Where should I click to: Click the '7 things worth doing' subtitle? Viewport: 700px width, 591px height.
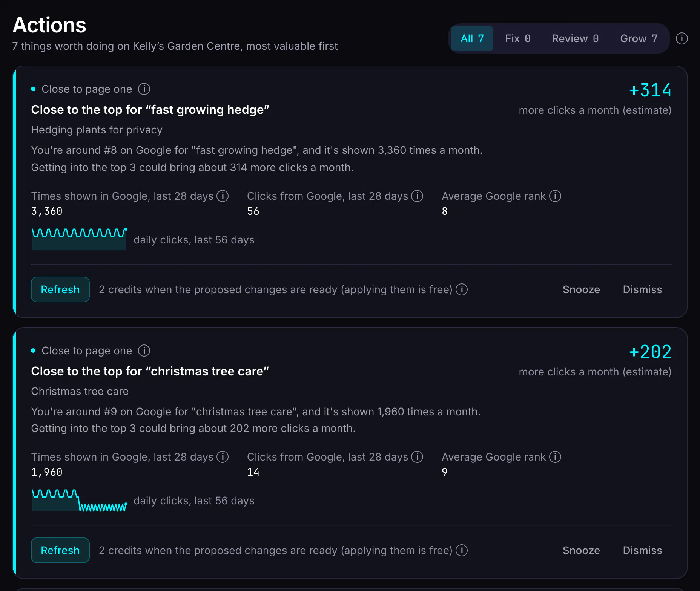pos(175,46)
